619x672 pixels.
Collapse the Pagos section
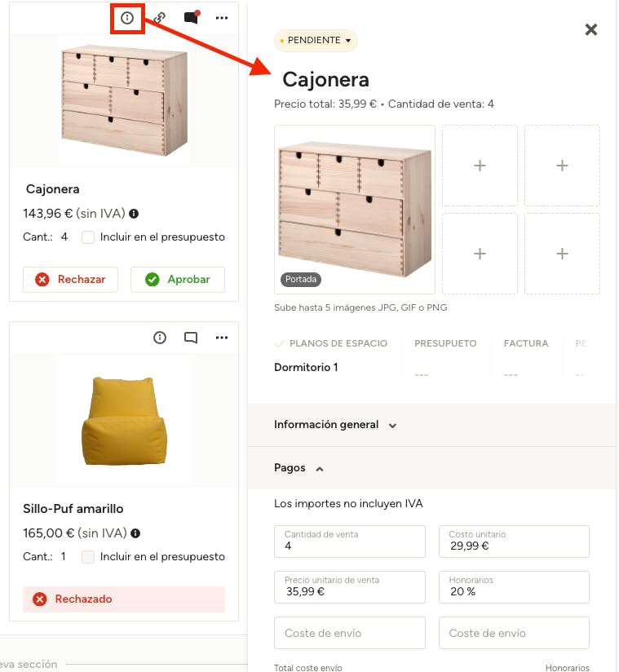[x=298, y=468]
